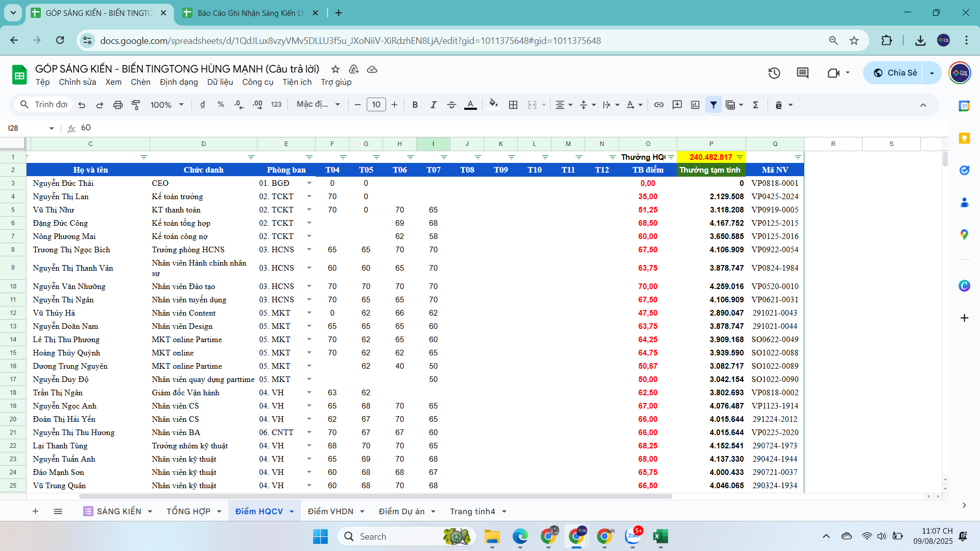Click the insert link icon
Viewport: 980px width, 551px height.
coord(659,105)
